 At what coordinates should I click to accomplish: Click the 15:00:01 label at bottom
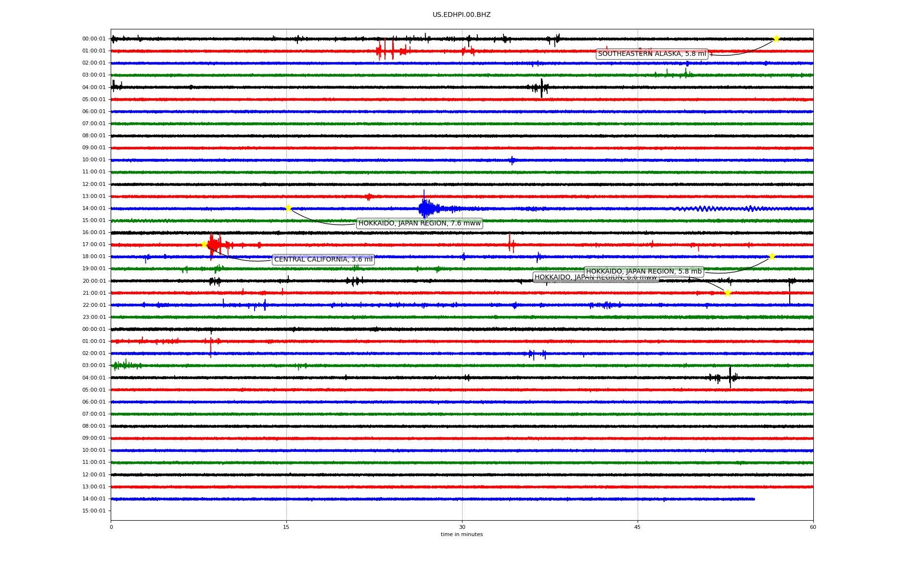(x=94, y=511)
